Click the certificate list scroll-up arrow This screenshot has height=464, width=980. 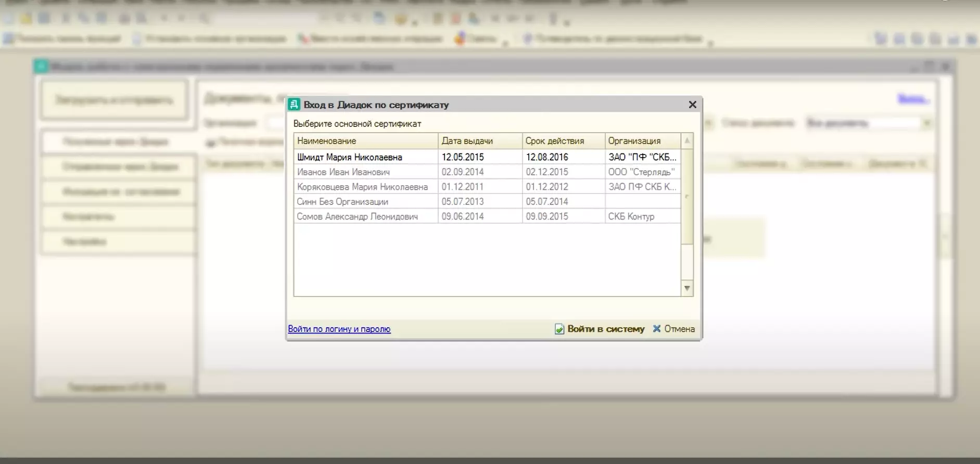coord(687,141)
